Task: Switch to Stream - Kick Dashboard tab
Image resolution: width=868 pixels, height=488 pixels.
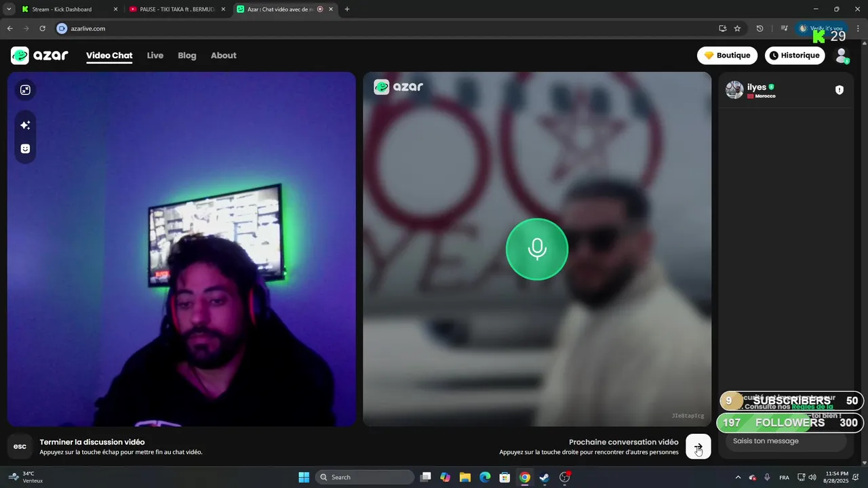Action: pyautogui.click(x=69, y=9)
